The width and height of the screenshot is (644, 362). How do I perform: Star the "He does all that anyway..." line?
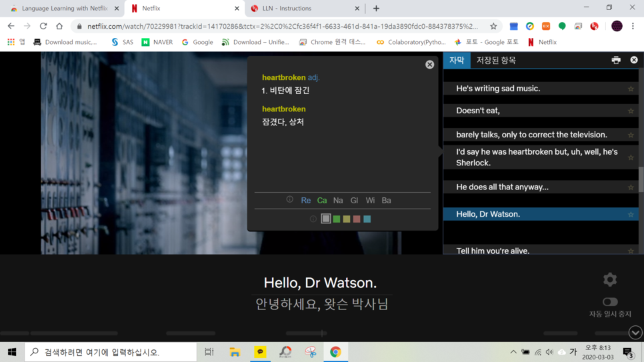(x=631, y=187)
